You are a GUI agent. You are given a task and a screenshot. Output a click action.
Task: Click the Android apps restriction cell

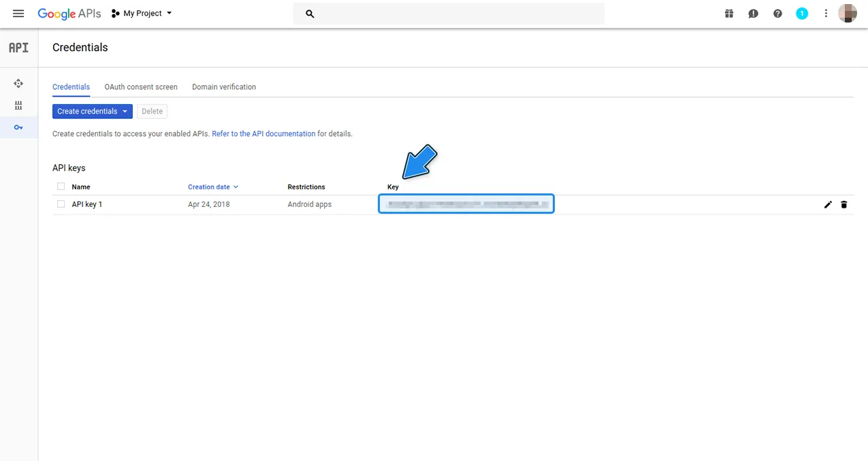[310, 204]
